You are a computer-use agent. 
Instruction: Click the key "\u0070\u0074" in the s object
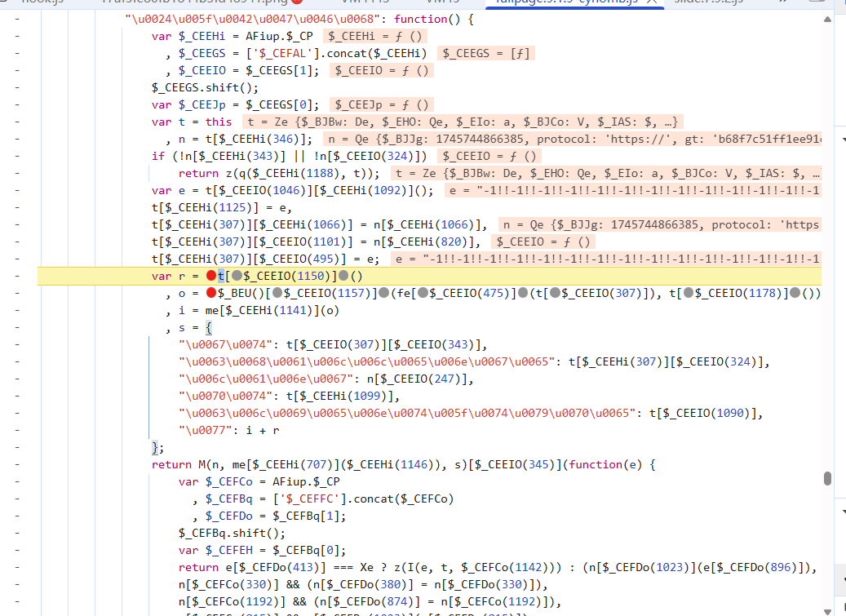pyautogui.click(x=225, y=396)
